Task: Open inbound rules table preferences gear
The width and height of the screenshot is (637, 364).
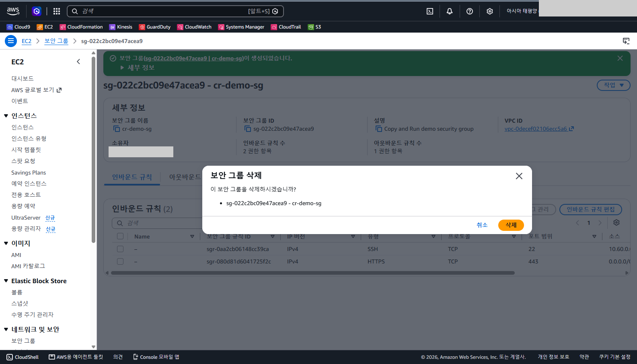Action: coord(616,222)
